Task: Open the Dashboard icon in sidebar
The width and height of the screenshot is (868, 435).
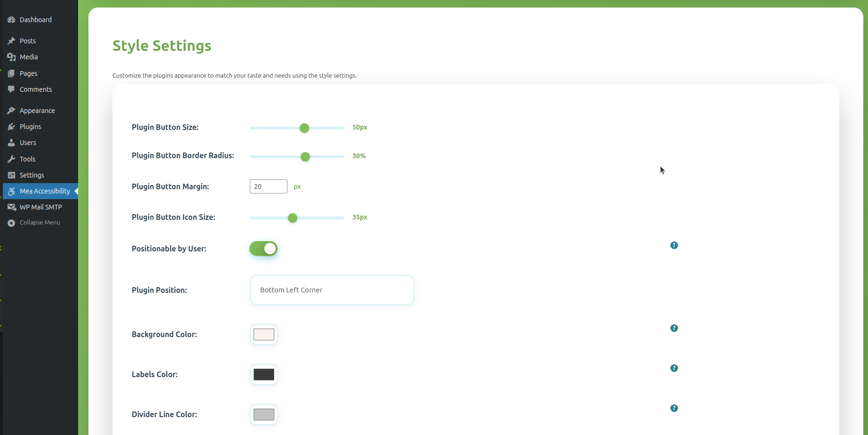Action: [x=11, y=19]
